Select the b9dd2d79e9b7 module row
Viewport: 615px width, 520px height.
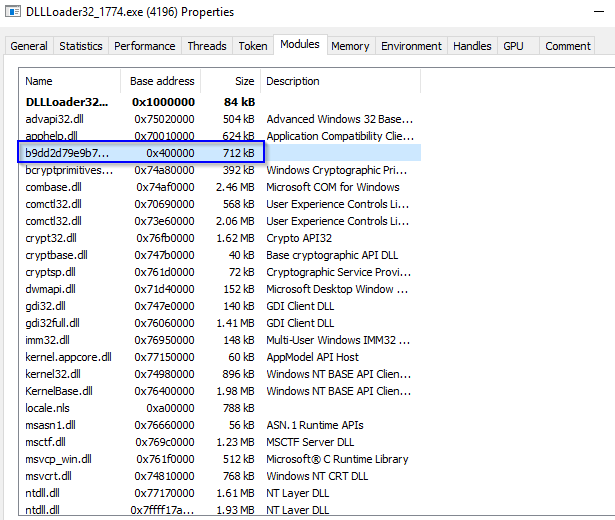pyautogui.click(x=67, y=153)
